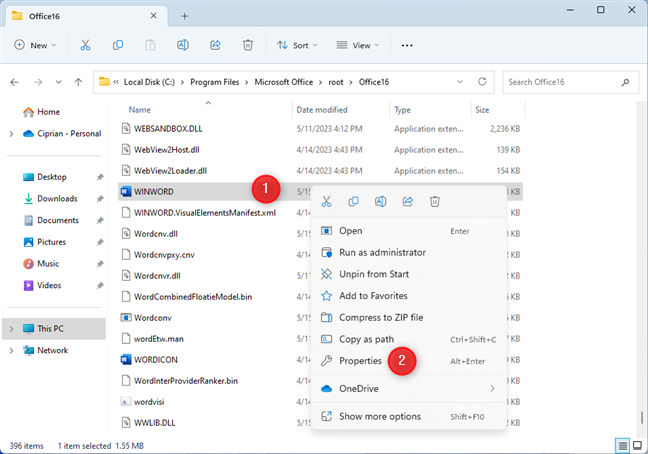
Task: Click the Delete trash icon in the toolbar
Action: tap(248, 45)
